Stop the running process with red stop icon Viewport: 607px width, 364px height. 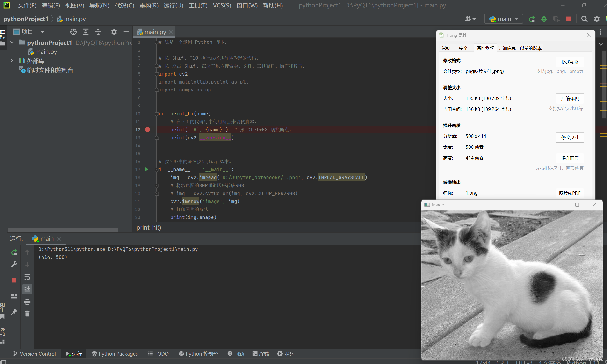pos(569,19)
